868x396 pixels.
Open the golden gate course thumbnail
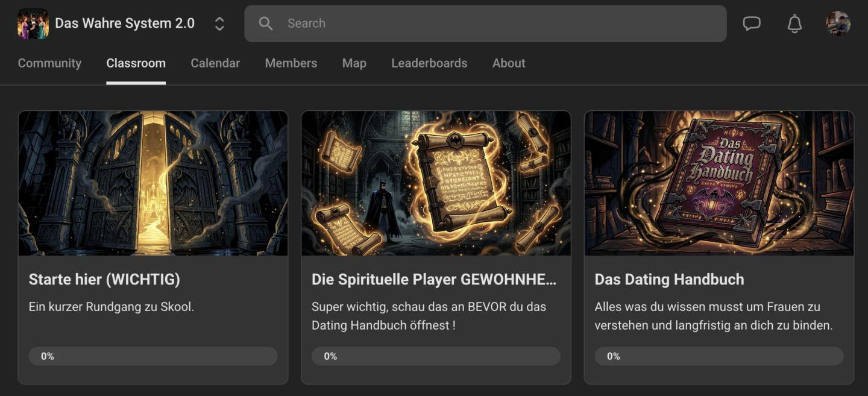pyautogui.click(x=153, y=183)
